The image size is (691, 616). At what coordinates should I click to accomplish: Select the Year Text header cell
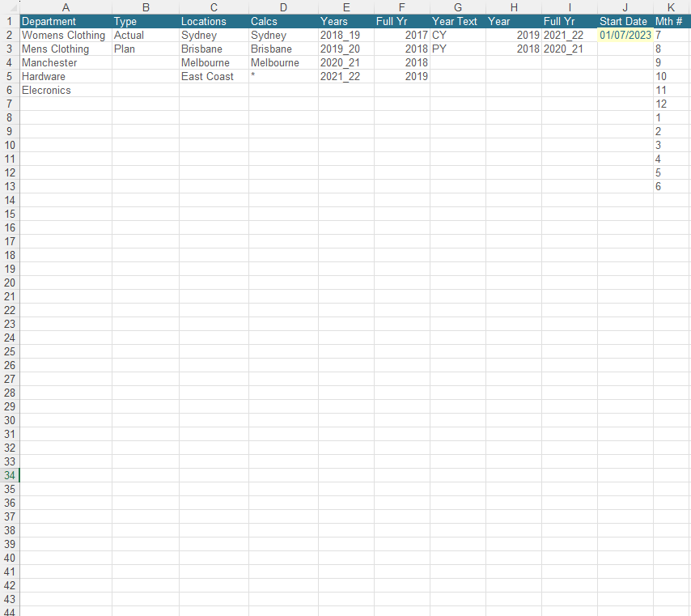(x=458, y=21)
